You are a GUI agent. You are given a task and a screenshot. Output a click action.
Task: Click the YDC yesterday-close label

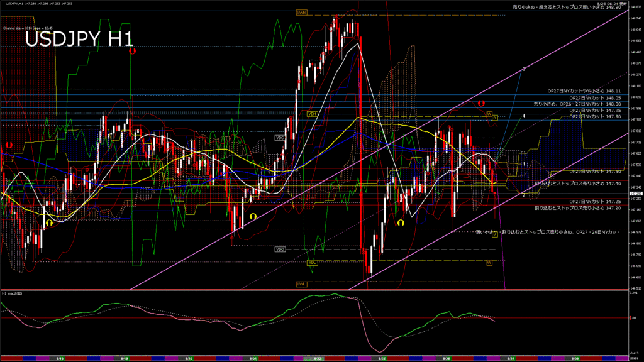(280, 137)
